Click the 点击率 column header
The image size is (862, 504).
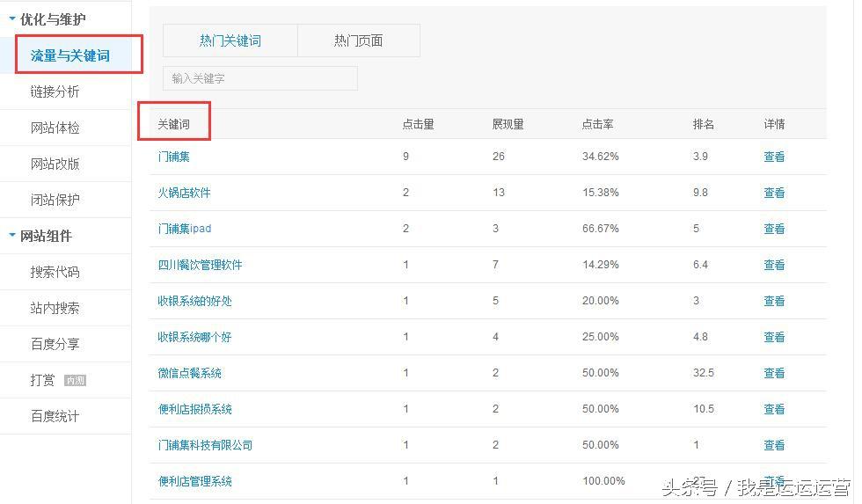pos(597,124)
